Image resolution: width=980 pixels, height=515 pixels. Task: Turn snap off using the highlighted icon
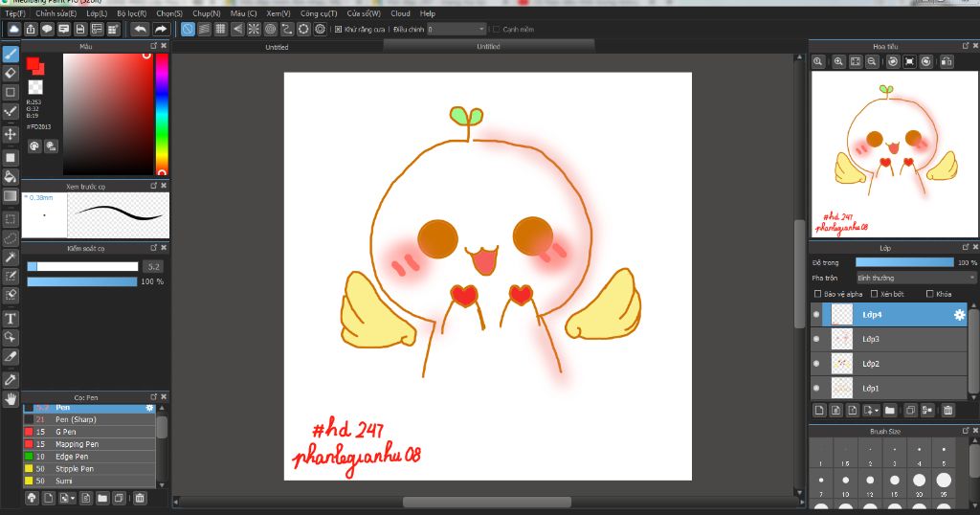(x=188, y=29)
